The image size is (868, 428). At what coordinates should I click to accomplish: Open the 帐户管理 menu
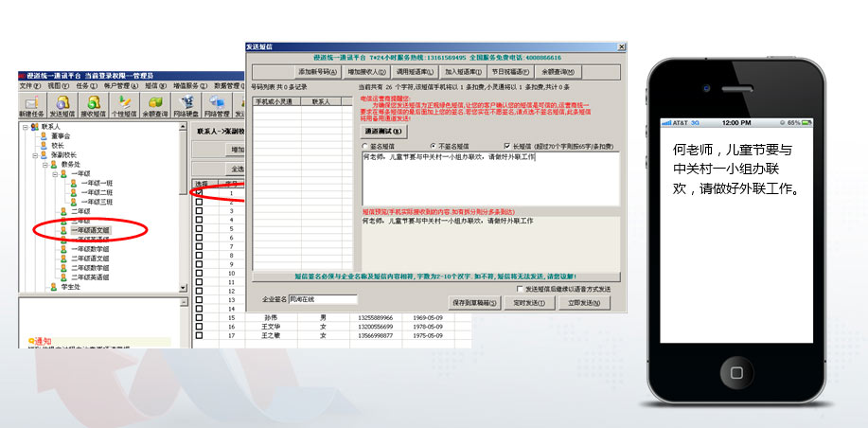[x=114, y=86]
